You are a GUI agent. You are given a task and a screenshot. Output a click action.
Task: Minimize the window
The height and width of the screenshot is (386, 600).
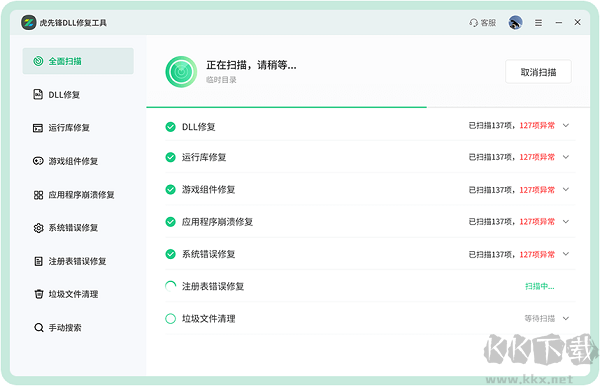(x=559, y=23)
